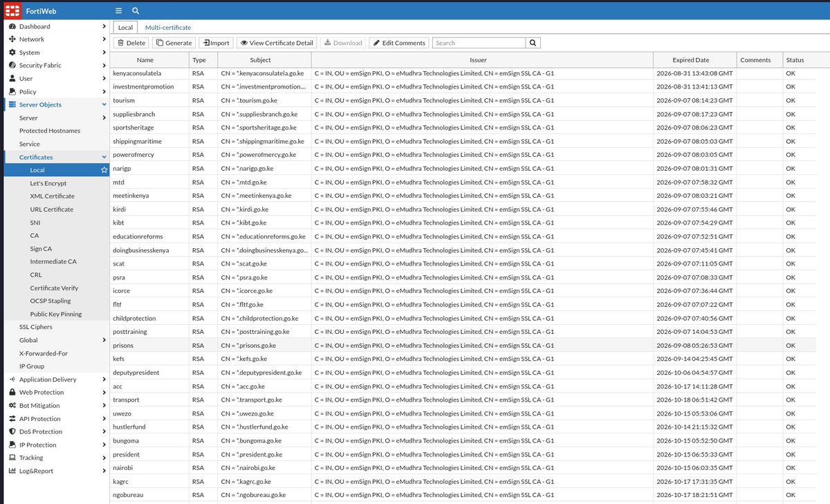Click the Generate button
The height and width of the screenshot is (504, 830).
[174, 43]
